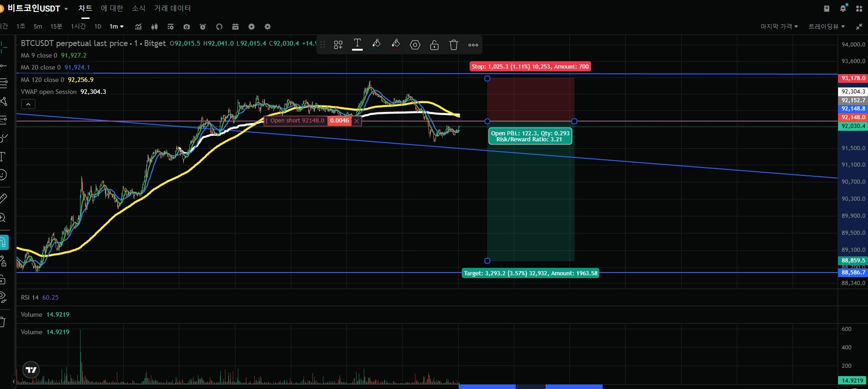This screenshot has width=868, height=389.
Task: Take a chart snapshot with camera icon
Action: tap(186, 27)
